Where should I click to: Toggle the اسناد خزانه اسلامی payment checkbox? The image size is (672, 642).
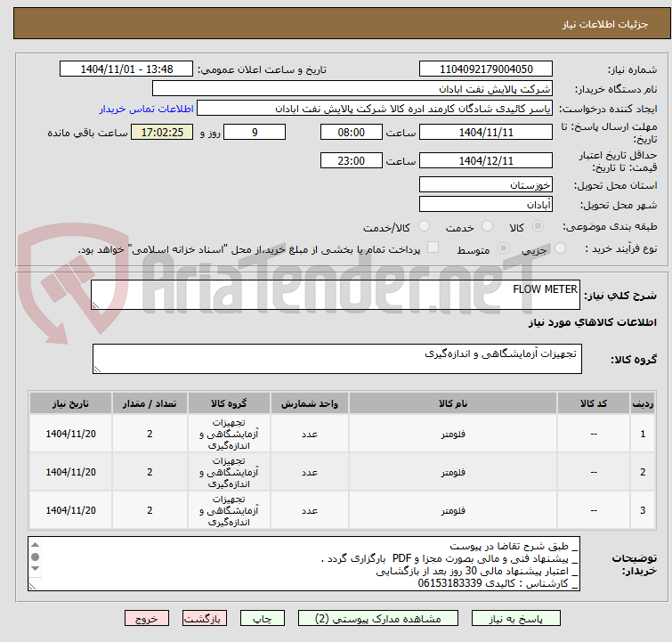pyautogui.click(x=433, y=248)
